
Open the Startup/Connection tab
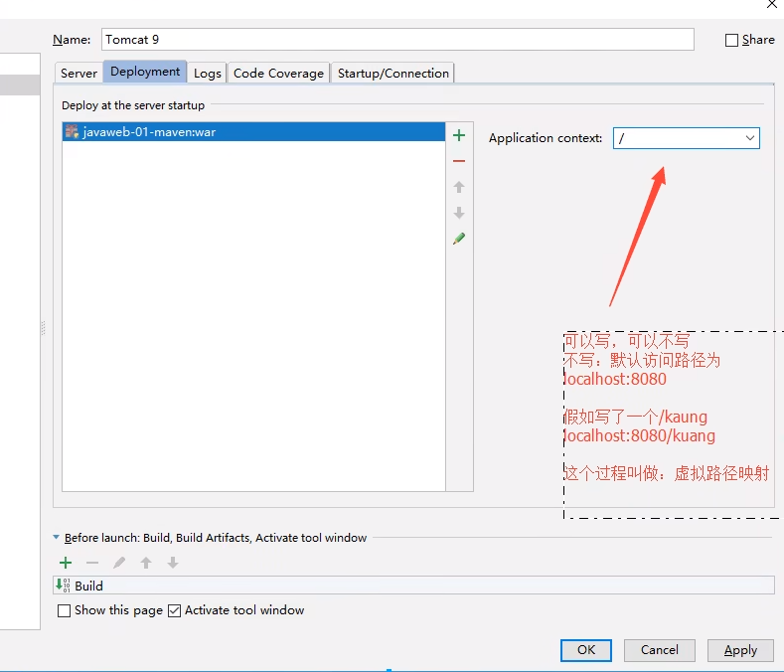pos(393,73)
